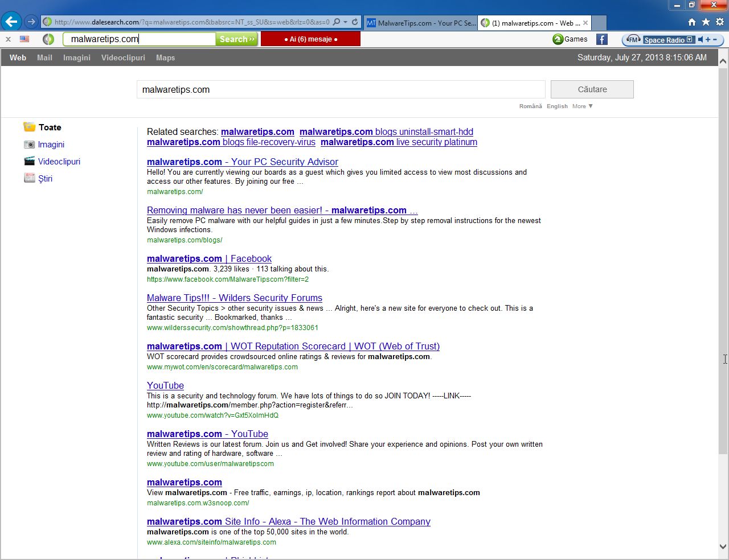Click the main page search box
The width and height of the screenshot is (729, 560).
[341, 89]
